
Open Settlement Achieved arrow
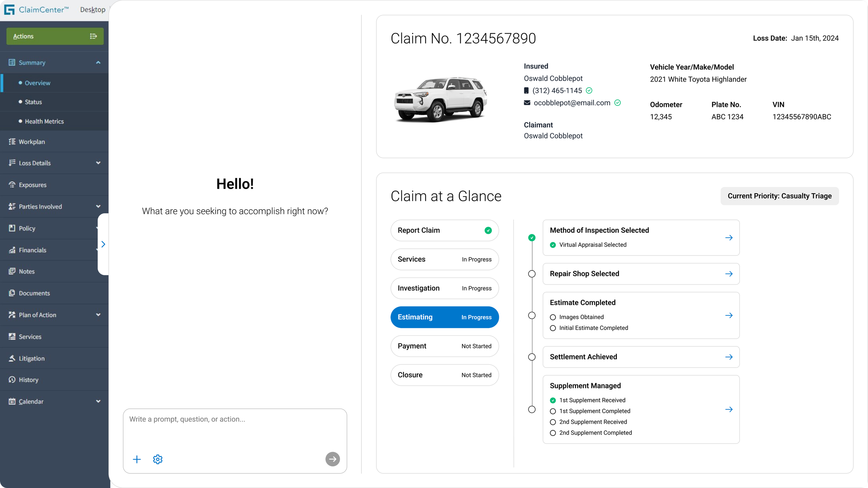click(729, 357)
